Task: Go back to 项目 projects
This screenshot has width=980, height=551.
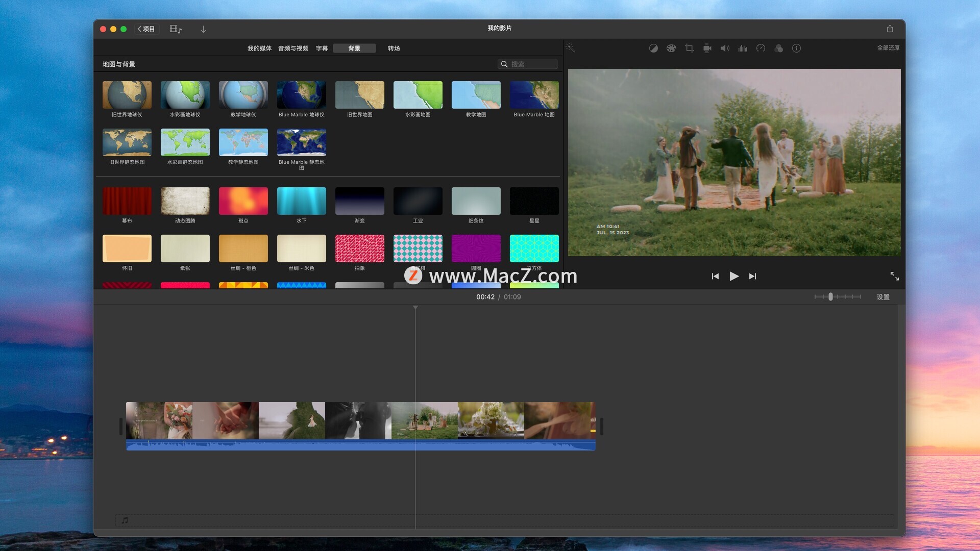Action: [x=146, y=29]
